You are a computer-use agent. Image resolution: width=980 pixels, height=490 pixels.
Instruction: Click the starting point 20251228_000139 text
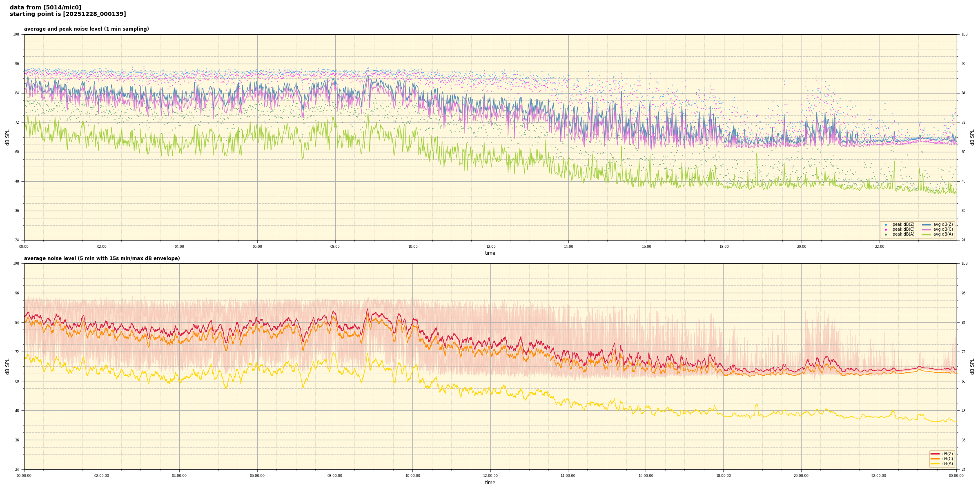pyautogui.click(x=68, y=14)
